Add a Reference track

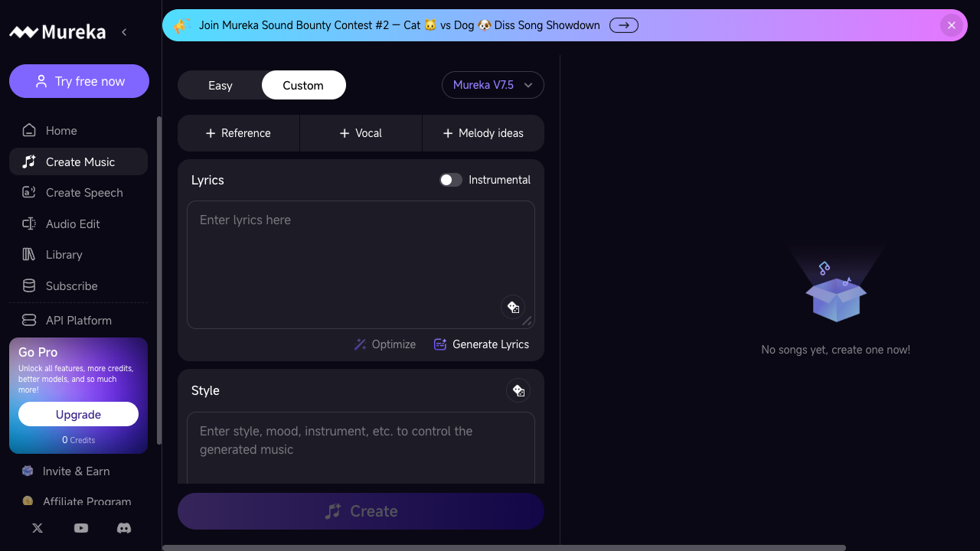tap(238, 132)
